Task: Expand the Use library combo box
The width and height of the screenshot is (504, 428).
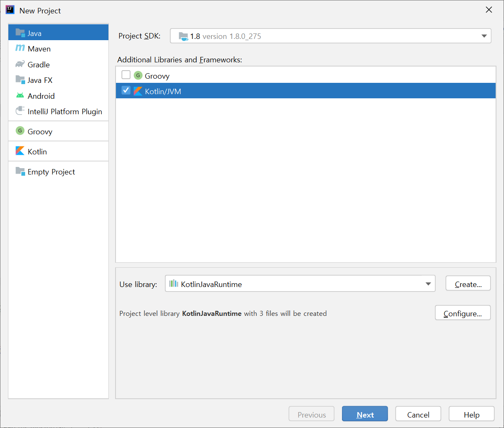Action: tap(428, 284)
